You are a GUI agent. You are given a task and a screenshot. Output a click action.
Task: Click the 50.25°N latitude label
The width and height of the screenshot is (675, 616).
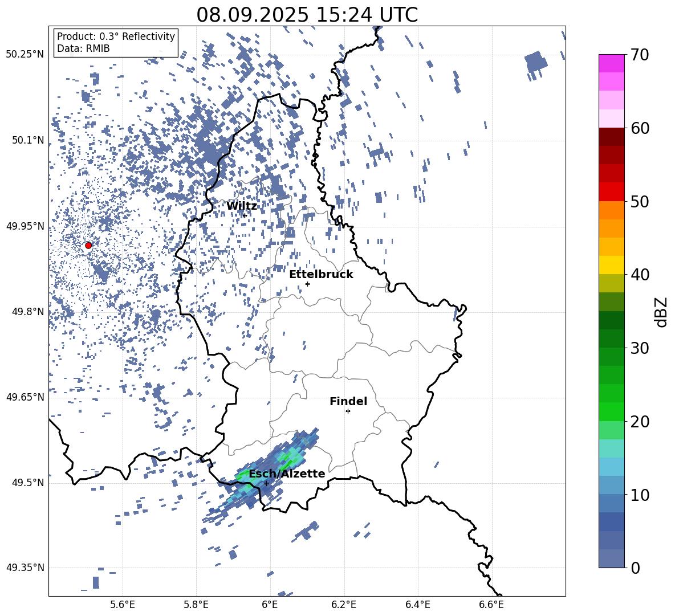tap(25, 55)
